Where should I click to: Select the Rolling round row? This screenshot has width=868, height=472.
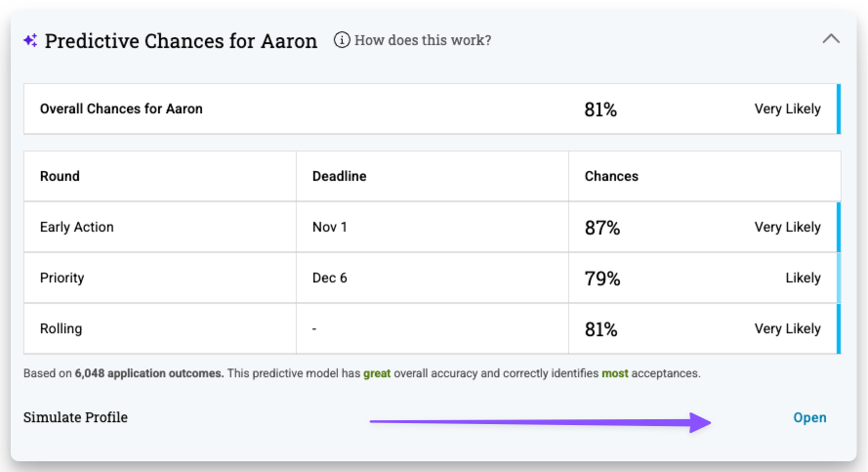tap(432, 329)
